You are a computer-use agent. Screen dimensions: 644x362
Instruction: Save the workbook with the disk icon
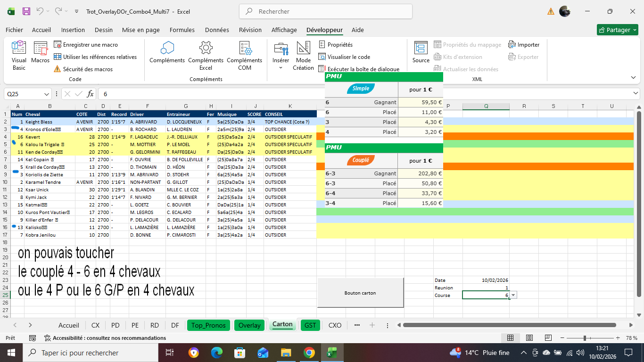coord(26,11)
